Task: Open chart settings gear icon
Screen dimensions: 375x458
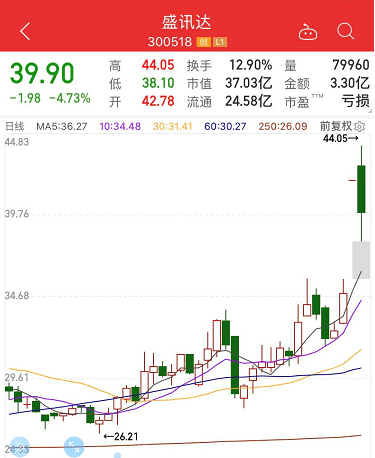Action: pos(360,127)
